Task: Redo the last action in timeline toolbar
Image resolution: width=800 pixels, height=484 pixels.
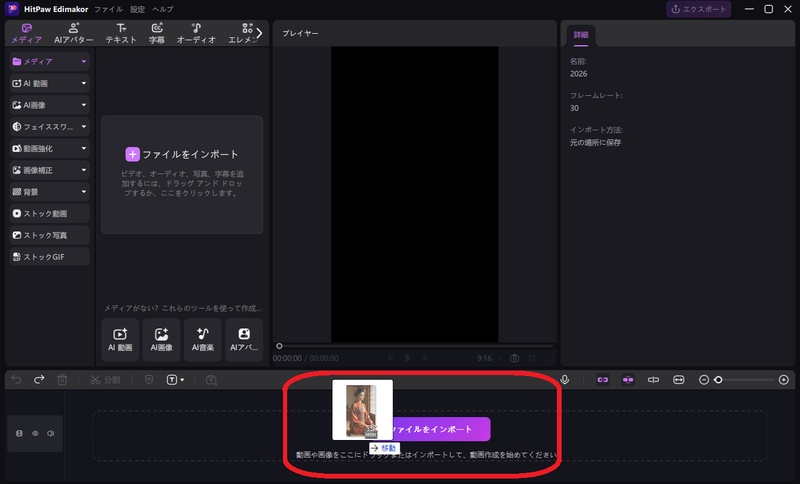Action: [x=39, y=379]
